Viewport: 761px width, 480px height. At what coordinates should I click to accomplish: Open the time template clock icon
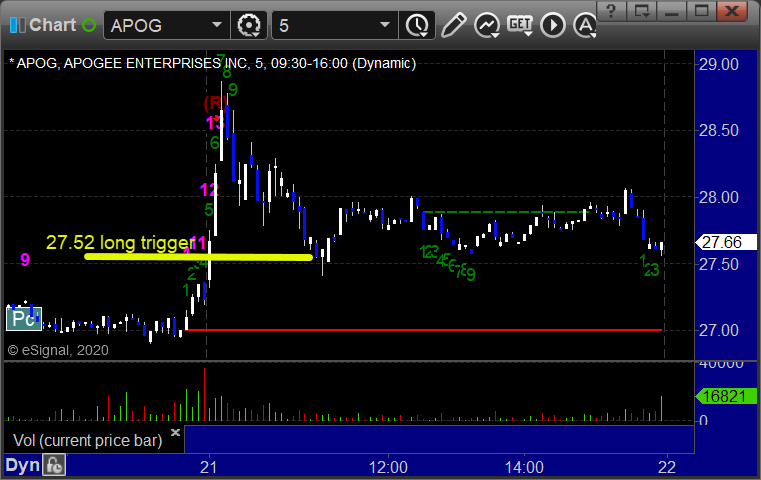(417, 25)
